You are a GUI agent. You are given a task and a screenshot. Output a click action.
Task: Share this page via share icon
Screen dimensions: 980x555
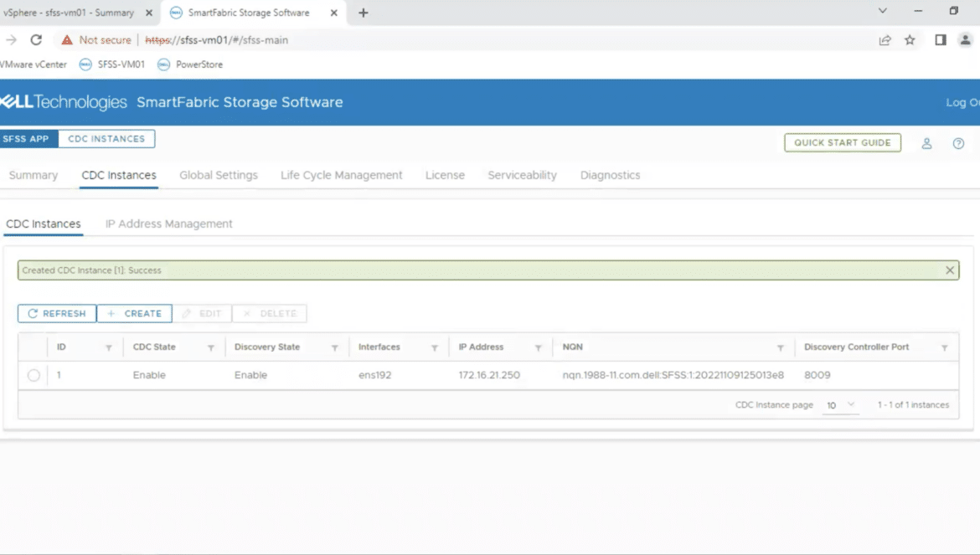[885, 40]
